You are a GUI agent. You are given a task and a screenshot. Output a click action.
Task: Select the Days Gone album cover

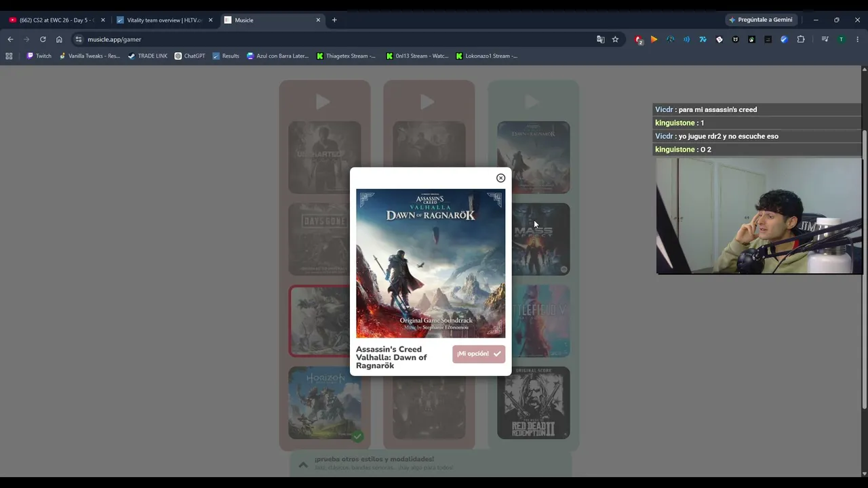(x=319, y=239)
